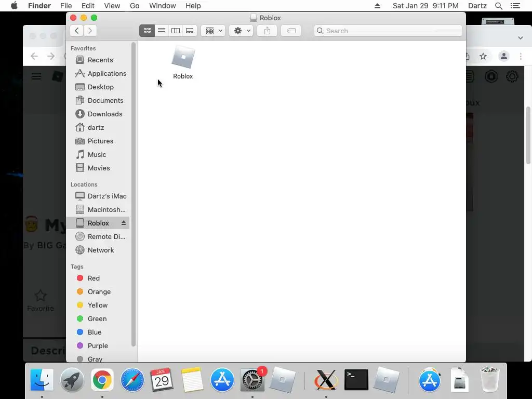Open the Chrome profile avatar
Viewport: 532px width, 399px height.
point(504,56)
